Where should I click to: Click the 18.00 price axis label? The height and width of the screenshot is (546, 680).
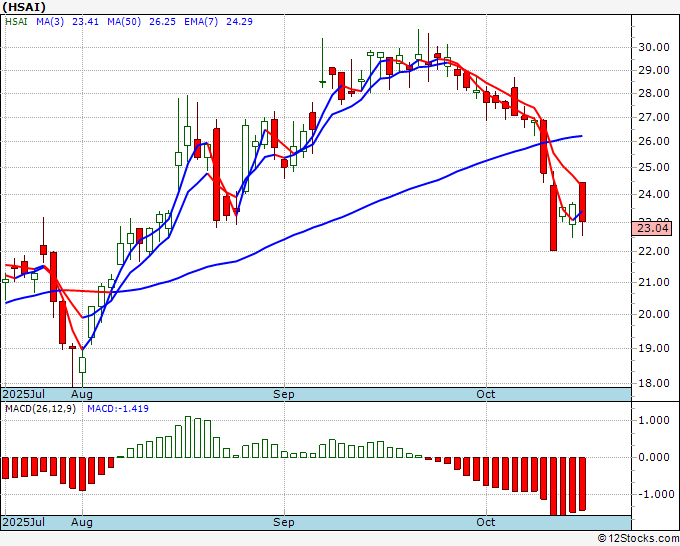[x=654, y=383]
